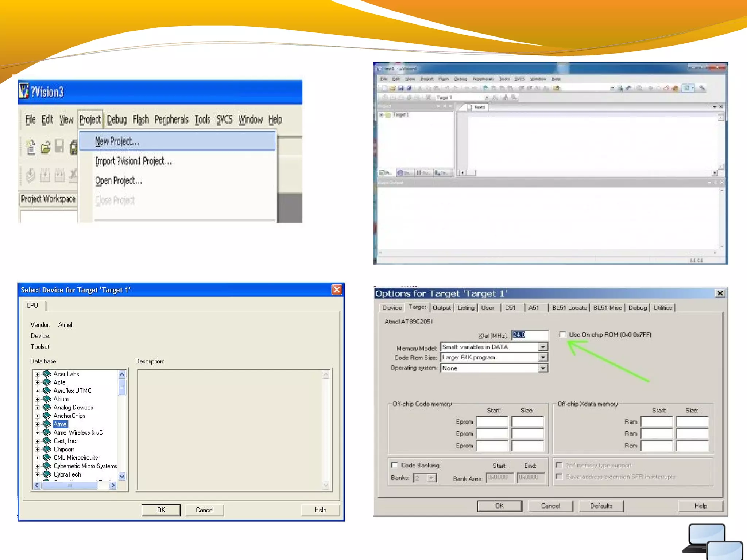Screen dimensions: 747x560
Task: Choose Import ?Vision1 Project... menu entry
Action: (177, 161)
